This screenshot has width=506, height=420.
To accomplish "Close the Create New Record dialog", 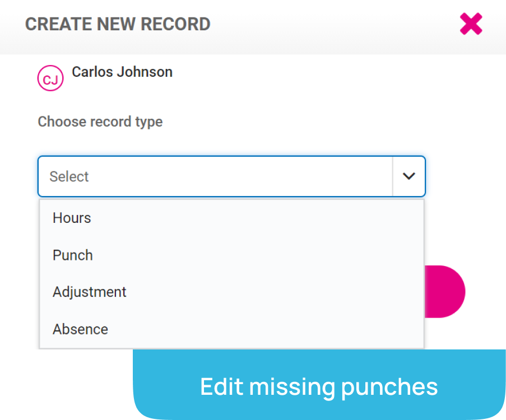I will pos(471,24).
